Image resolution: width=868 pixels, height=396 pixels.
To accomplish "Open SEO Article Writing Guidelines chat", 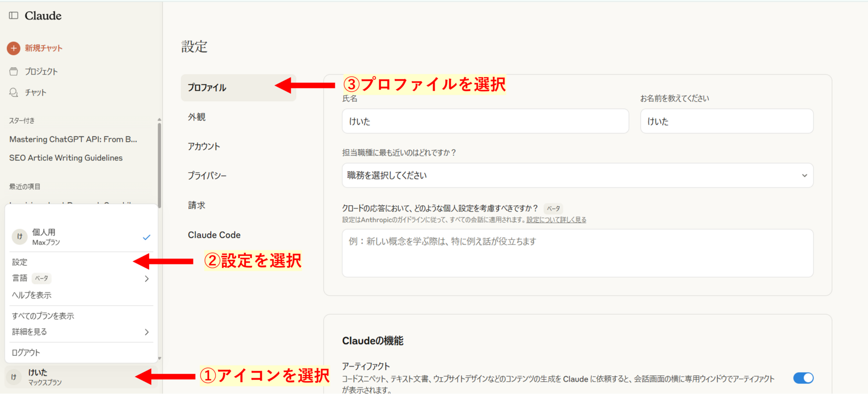I will [x=66, y=158].
